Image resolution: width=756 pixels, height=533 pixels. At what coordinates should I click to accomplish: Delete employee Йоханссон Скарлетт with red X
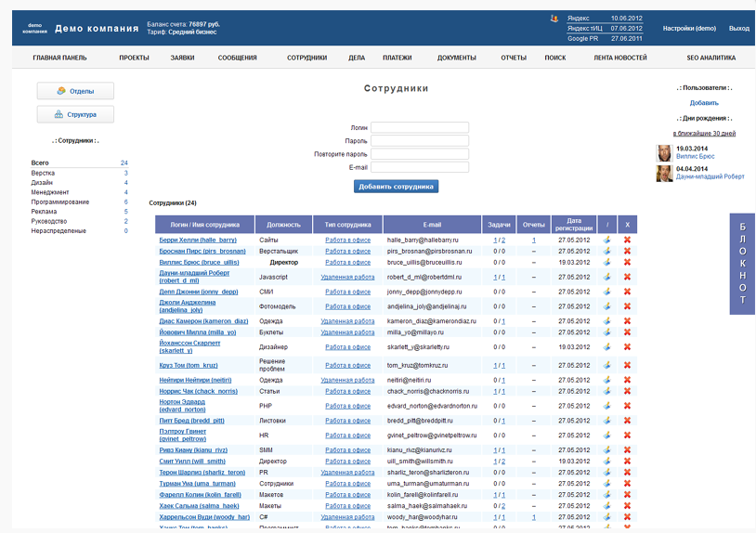pyautogui.click(x=627, y=347)
